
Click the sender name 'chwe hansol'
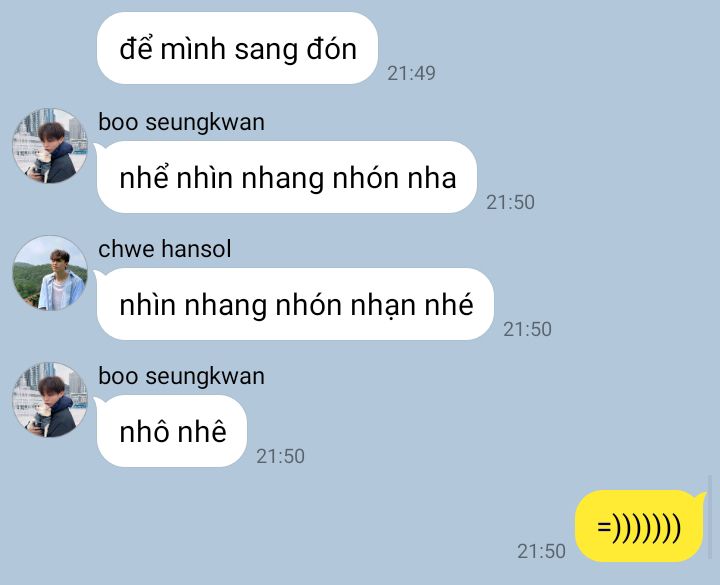pos(164,249)
